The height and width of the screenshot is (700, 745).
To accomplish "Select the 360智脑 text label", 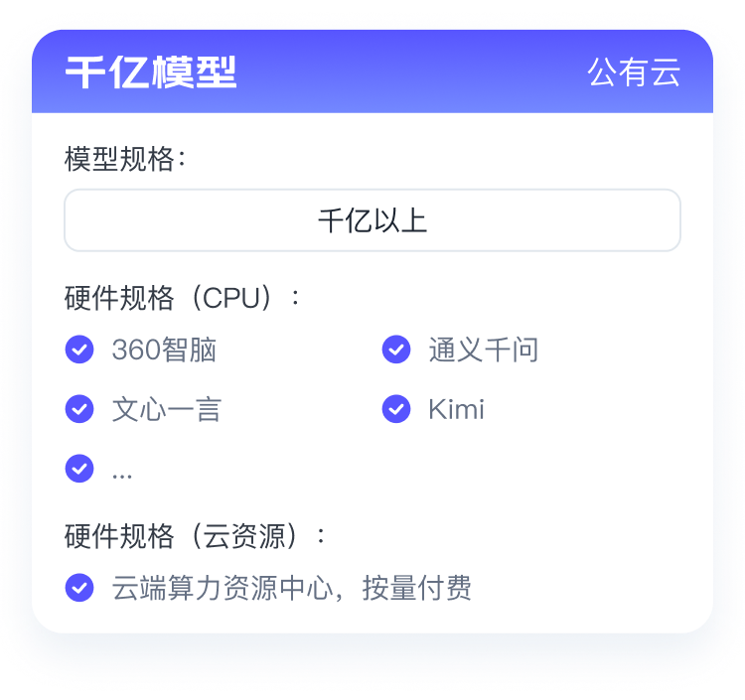I will point(164,350).
